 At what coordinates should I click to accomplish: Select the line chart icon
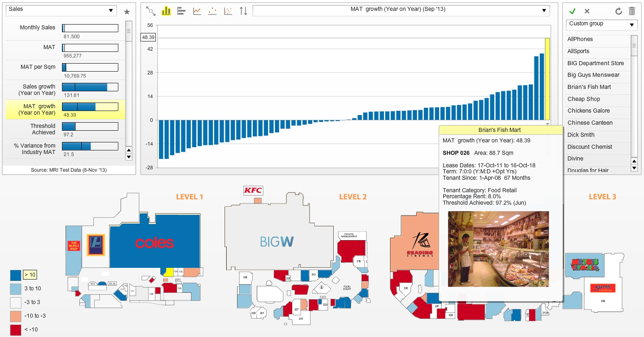[x=197, y=11]
